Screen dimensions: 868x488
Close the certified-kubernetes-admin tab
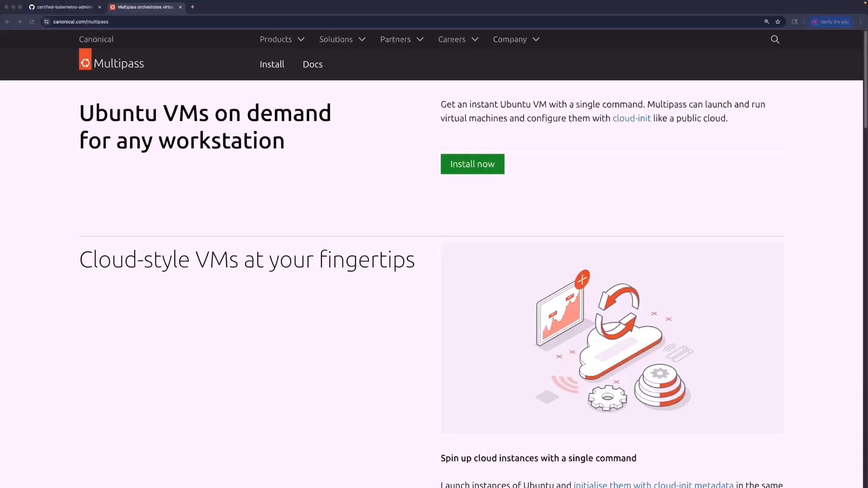point(99,7)
